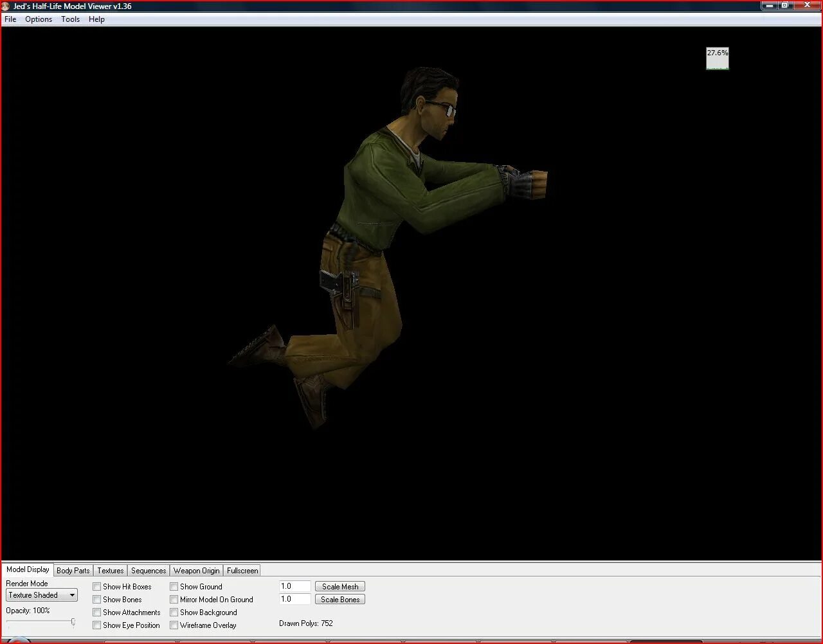
Task: Enable Show Hit Boxes checkbox
Action: tap(97, 587)
